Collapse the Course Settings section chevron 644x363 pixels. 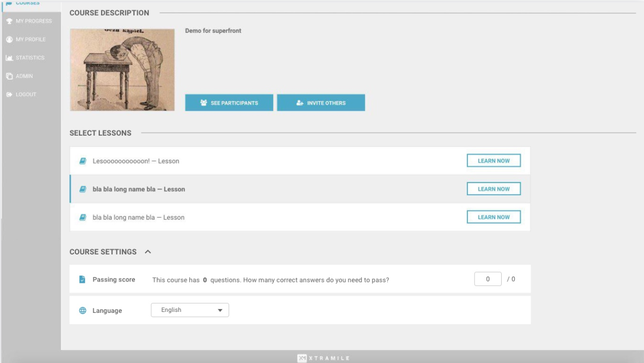[x=148, y=251]
